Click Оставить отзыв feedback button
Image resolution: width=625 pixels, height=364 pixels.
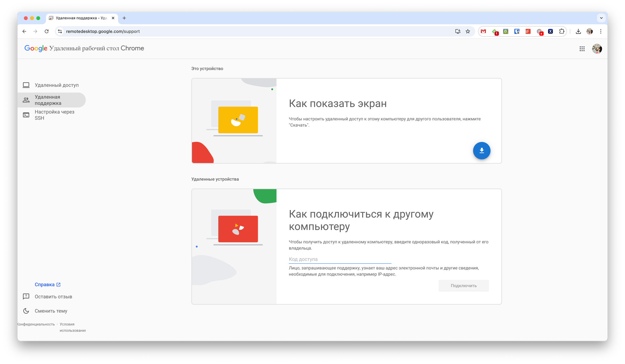click(53, 297)
